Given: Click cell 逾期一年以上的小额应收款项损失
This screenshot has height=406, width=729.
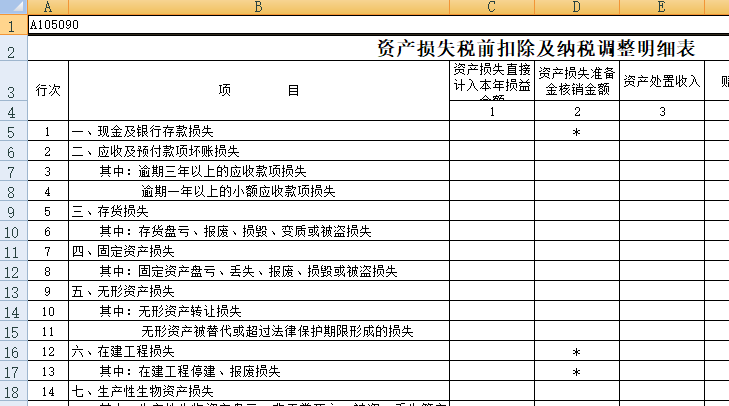Looking at the screenshot, I should pyautogui.click(x=259, y=191).
